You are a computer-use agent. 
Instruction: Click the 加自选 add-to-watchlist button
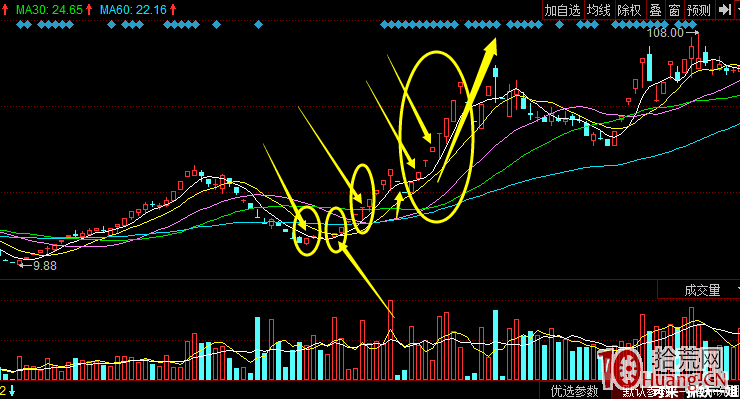562,10
